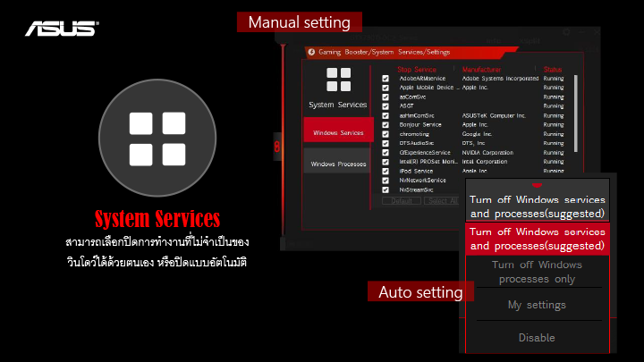Uncheck the Bonjour Service checkbox
644x362 pixels.
[x=386, y=125]
